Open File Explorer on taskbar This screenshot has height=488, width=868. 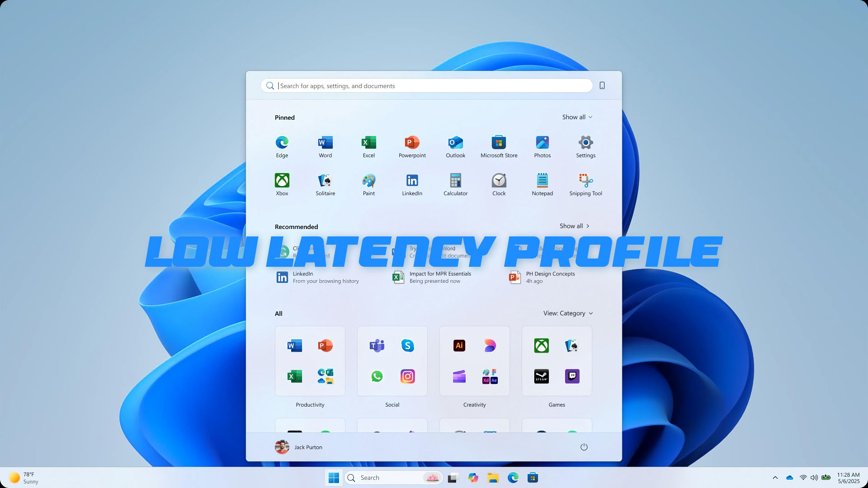493,478
